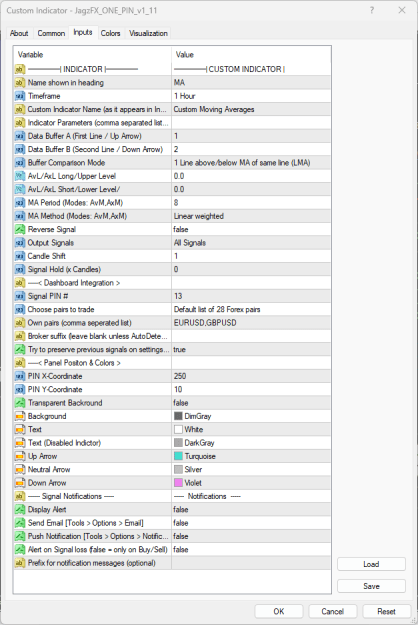Click the icon beside PIN Y-Coordinate
Image resolution: width=418 pixels, height=625 pixels.
20,389
